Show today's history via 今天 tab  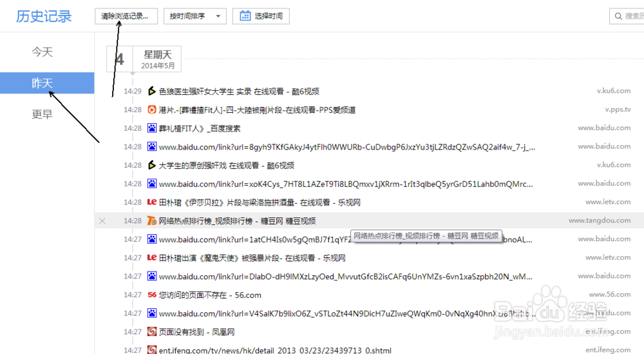43,52
